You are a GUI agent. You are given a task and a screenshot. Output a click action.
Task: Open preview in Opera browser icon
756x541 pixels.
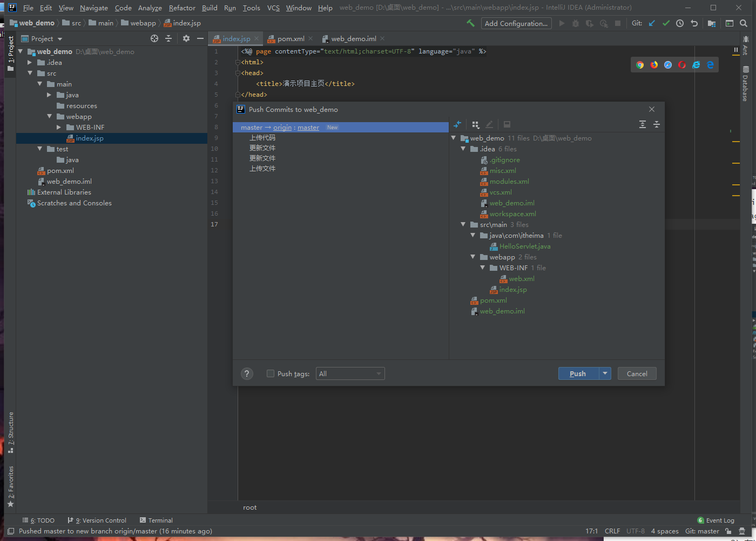[682, 65]
